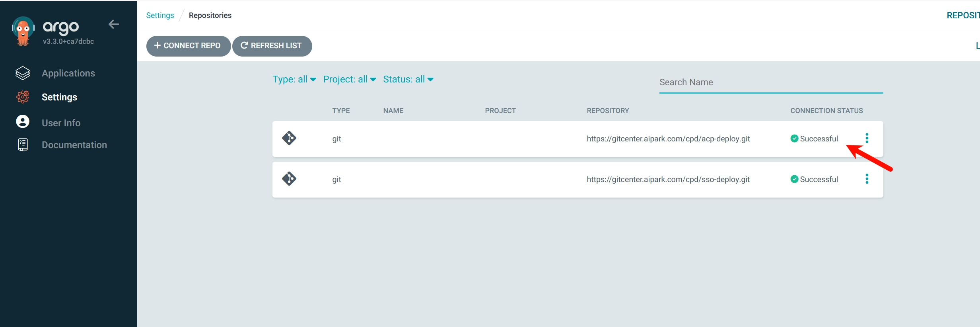Click Successful status of sso-deploy repo
The width and height of the screenshot is (980, 327).
[819, 179]
